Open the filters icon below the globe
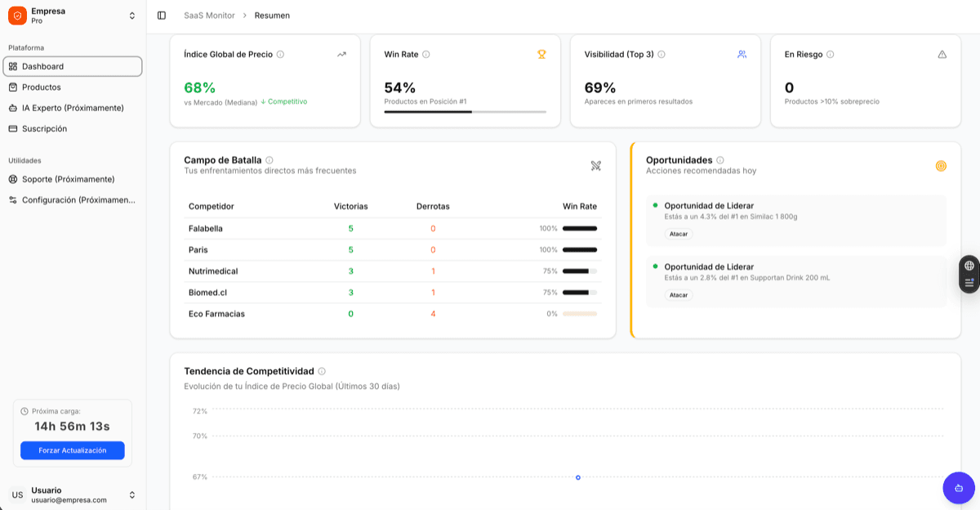 point(969,284)
